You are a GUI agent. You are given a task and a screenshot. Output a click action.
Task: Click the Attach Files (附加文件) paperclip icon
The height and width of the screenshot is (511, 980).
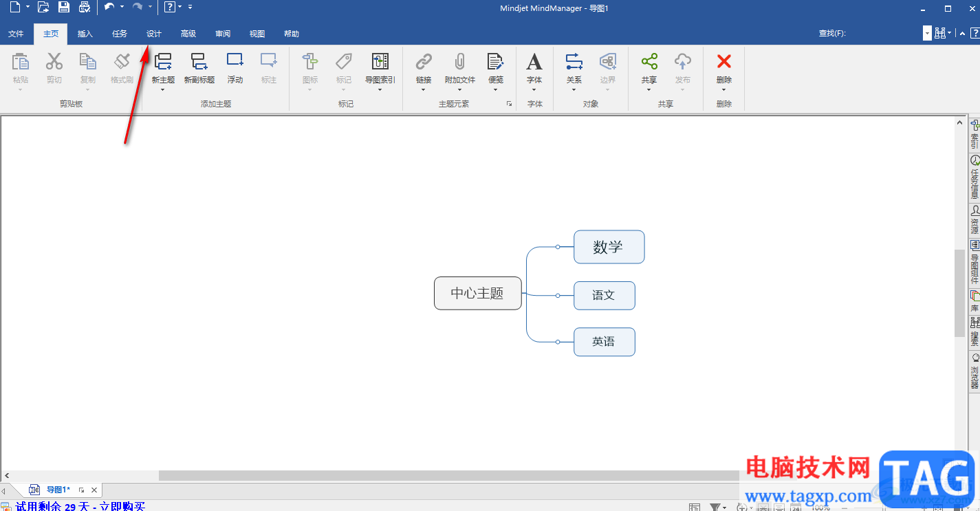click(x=460, y=62)
